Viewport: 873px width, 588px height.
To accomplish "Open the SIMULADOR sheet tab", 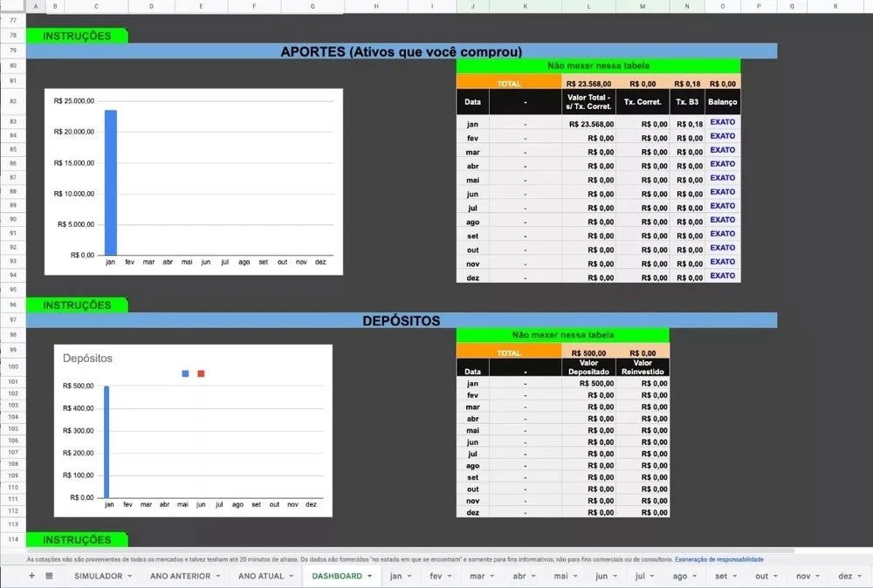I will [x=98, y=576].
